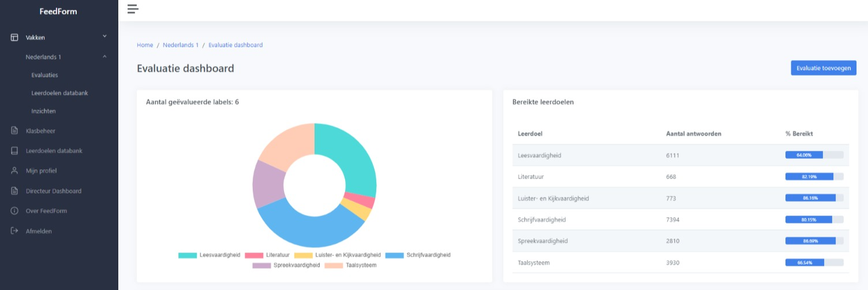868x290 pixels.
Task: Click the Afmelden logout icon
Action: (x=14, y=231)
